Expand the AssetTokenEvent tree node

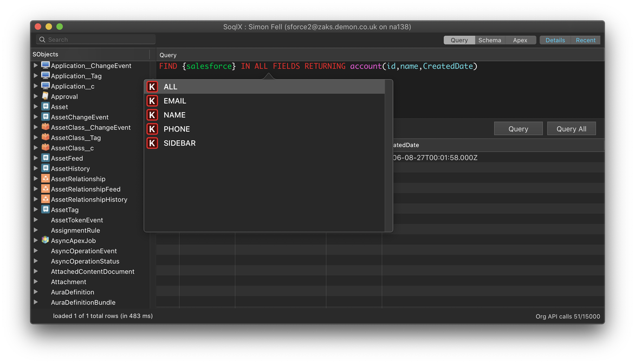[36, 220]
